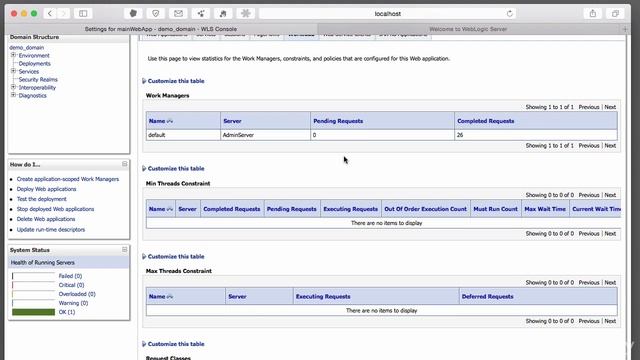This screenshot has width=640, height=360.
Task: Open Deployments in Domain Structure tree
Action: click(x=35, y=63)
